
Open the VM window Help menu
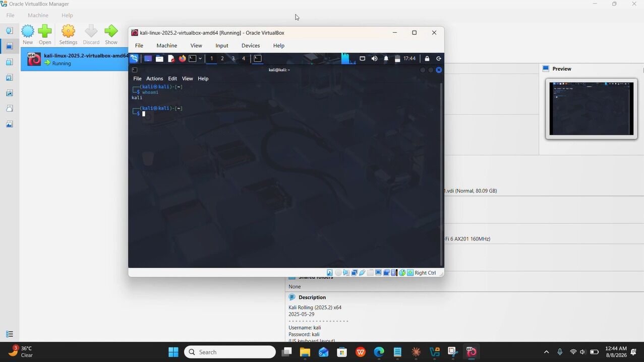point(279,45)
